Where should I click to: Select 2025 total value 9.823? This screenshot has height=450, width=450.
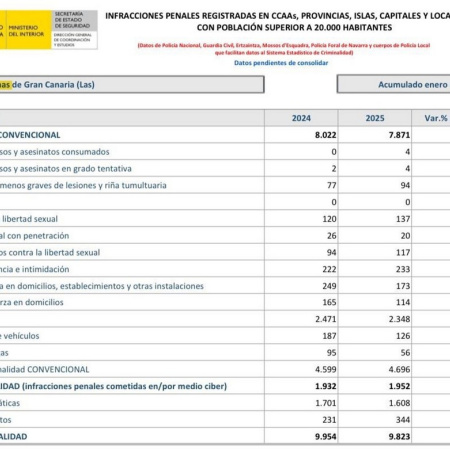[399, 437]
